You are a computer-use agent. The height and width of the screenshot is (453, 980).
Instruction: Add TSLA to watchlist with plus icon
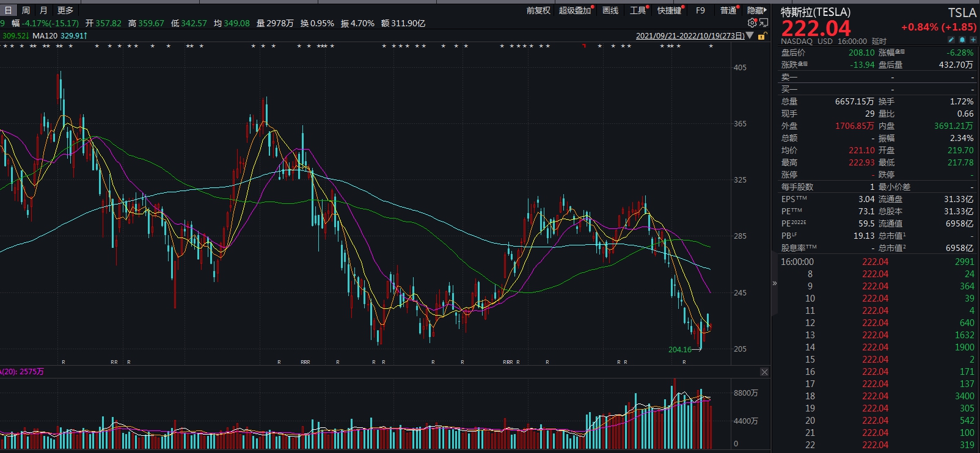point(973,40)
